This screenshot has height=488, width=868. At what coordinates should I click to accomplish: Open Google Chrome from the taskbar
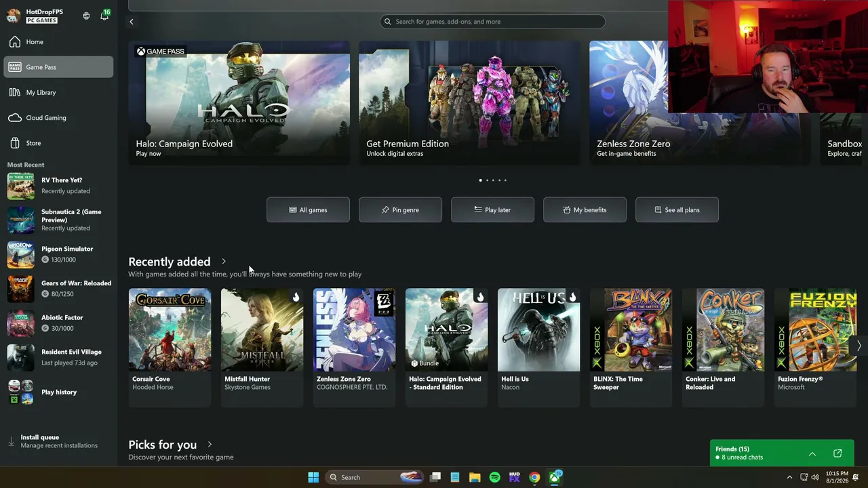534,477
